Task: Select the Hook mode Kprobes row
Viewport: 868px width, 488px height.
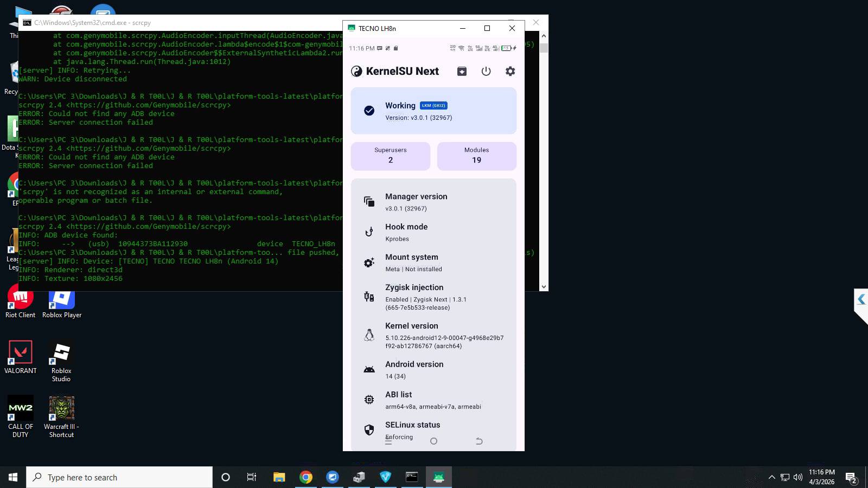Action: 433,232
